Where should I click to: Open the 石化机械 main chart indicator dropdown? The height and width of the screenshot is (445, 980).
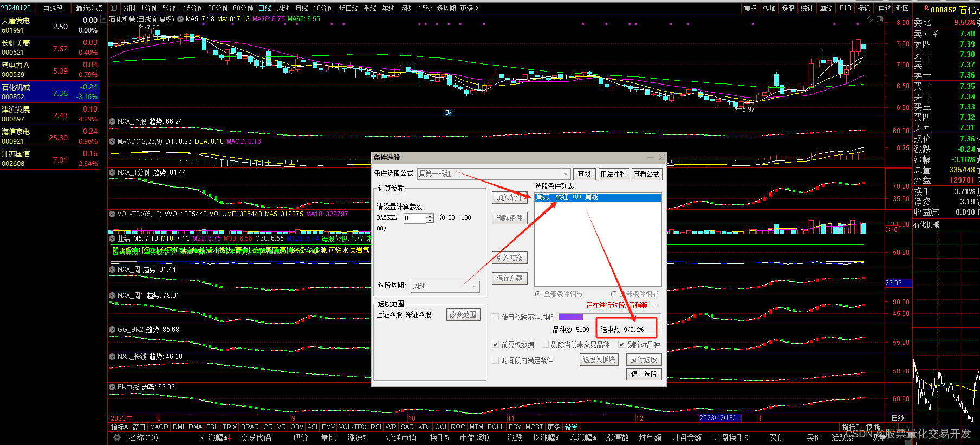click(180, 19)
